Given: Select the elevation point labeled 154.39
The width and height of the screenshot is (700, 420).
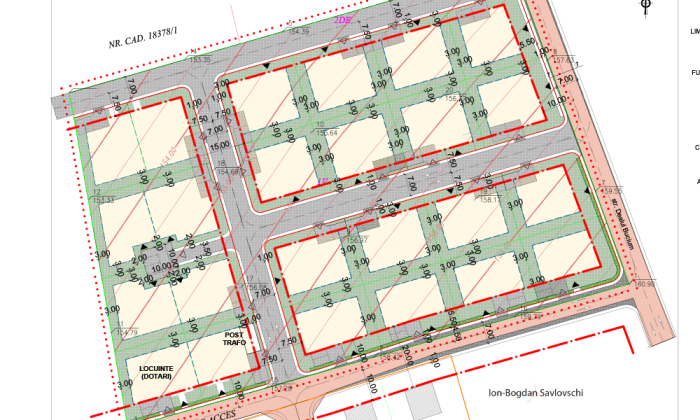Looking at the screenshot, I should pyautogui.click(x=299, y=31).
